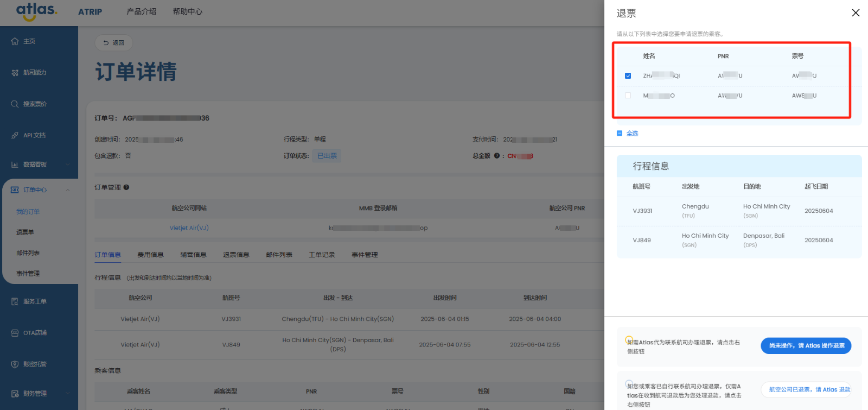Close the 退票 refund panel
The height and width of the screenshot is (410, 868).
click(856, 13)
